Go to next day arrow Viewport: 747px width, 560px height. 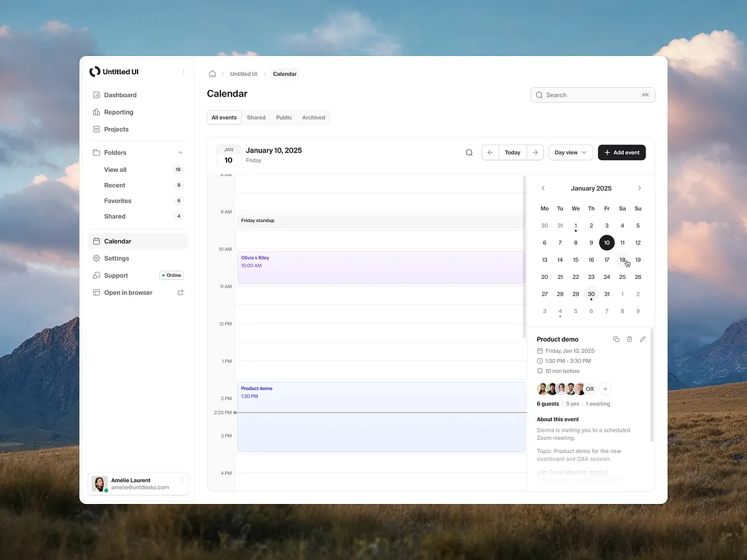(535, 152)
